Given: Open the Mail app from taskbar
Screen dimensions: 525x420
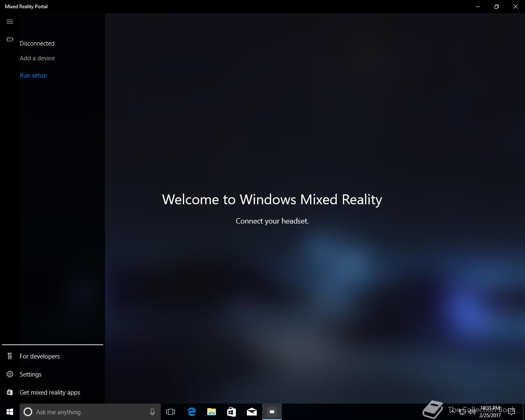Looking at the screenshot, I should point(252,412).
